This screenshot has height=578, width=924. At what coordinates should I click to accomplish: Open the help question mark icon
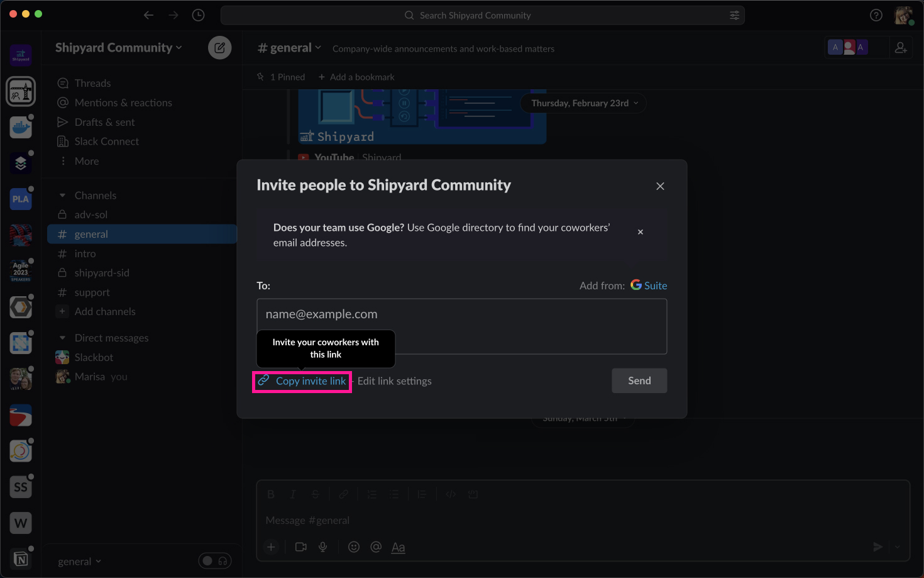(x=876, y=15)
